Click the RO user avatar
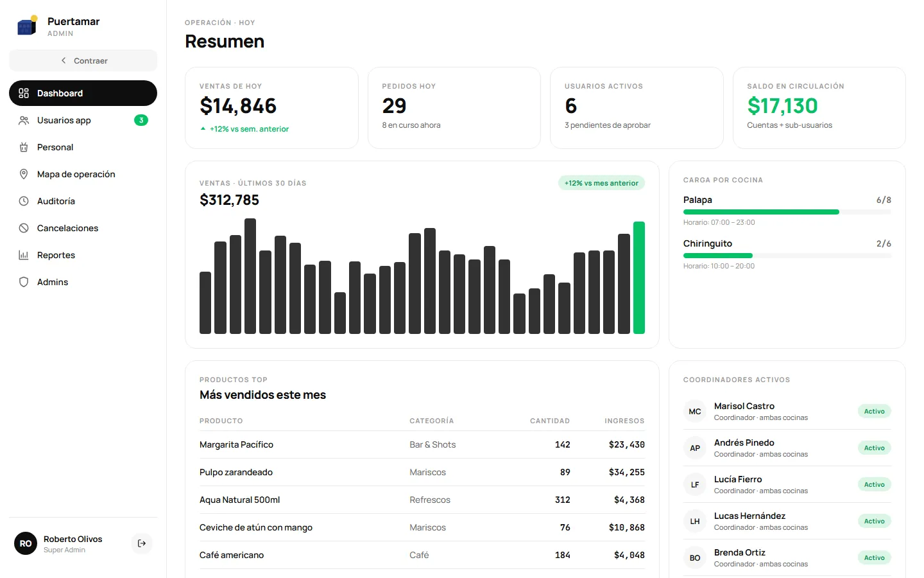The image size is (924, 578). tap(26, 543)
